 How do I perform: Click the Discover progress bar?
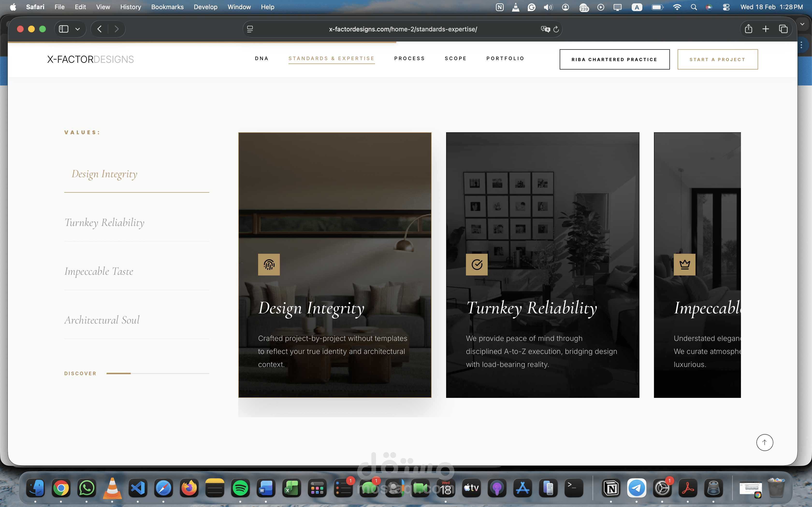pyautogui.click(x=158, y=373)
